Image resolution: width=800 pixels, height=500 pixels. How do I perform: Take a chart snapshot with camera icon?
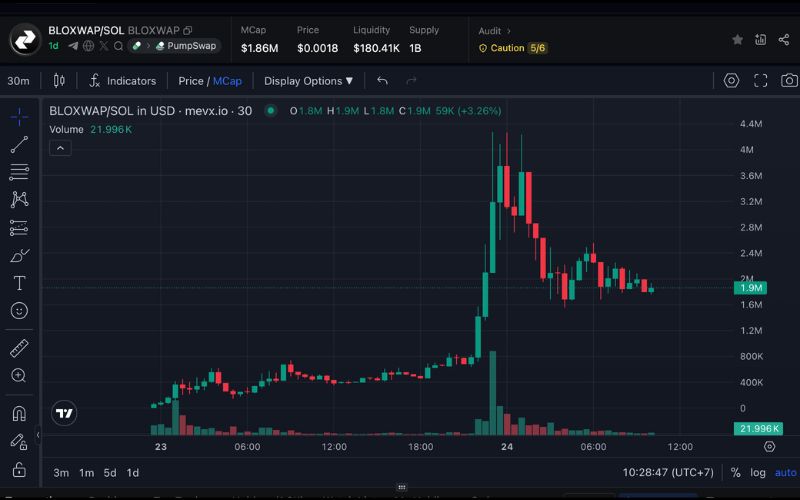[x=789, y=81]
